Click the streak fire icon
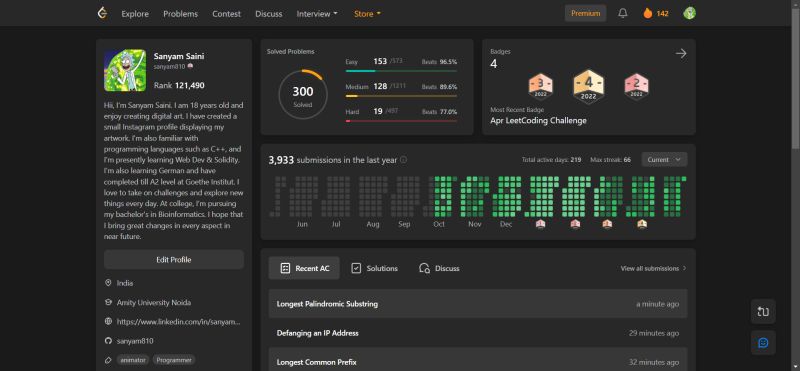This screenshot has width=800, height=371. point(647,14)
